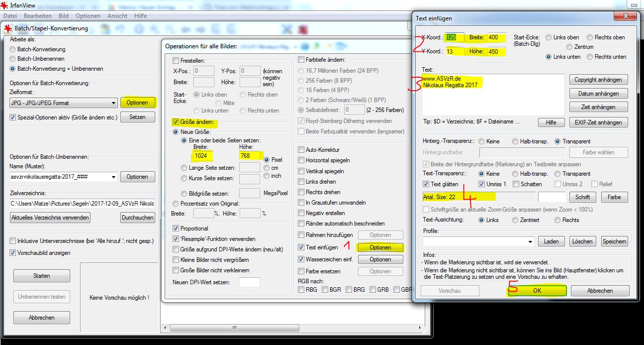This screenshot has width=644, height=345.
Task: Open the Ansicht menu
Action: pyautogui.click(x=117, y=16)
